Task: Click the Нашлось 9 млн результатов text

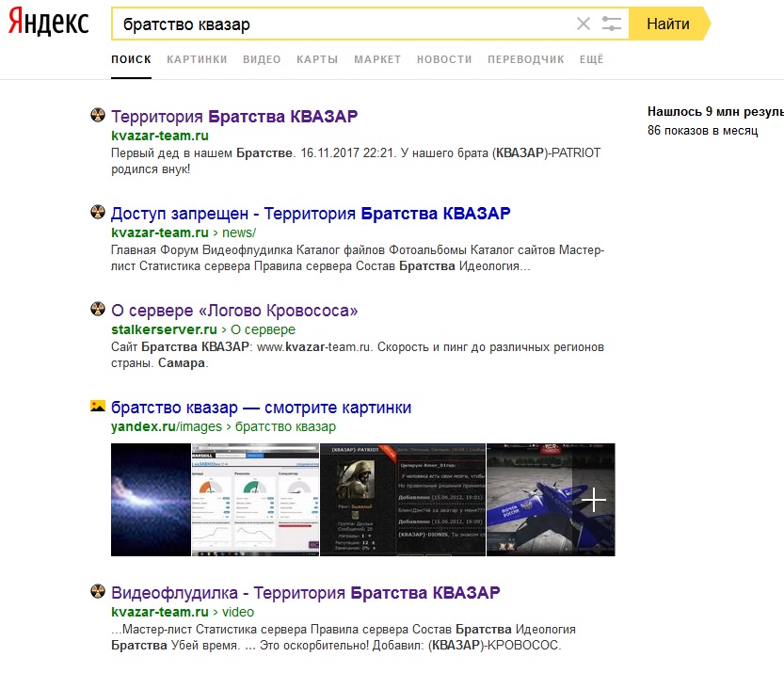Action: point(715,111)
